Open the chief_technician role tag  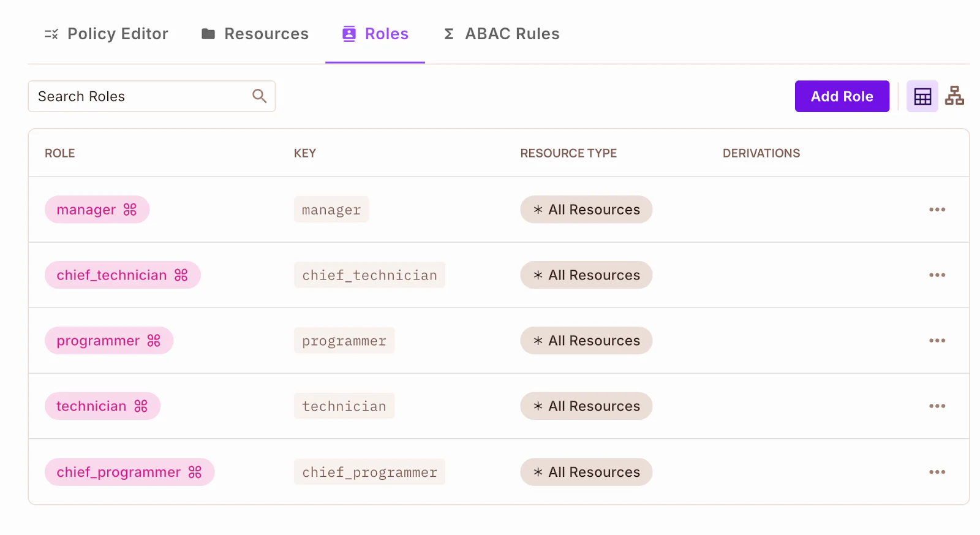123,275
